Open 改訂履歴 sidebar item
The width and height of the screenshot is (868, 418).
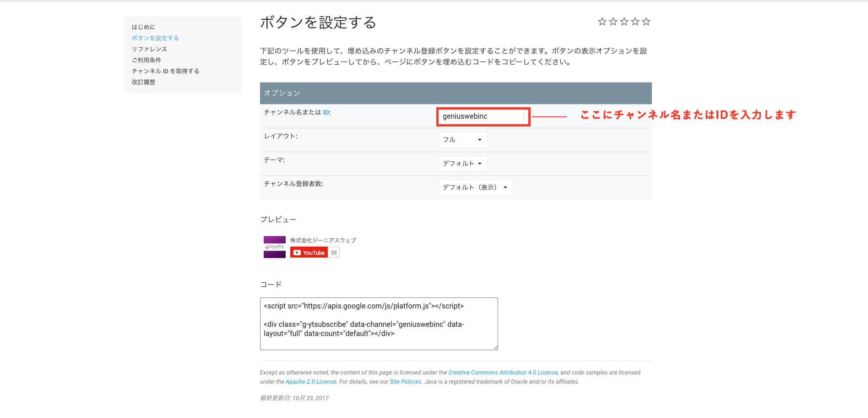[x=143, y=82]
